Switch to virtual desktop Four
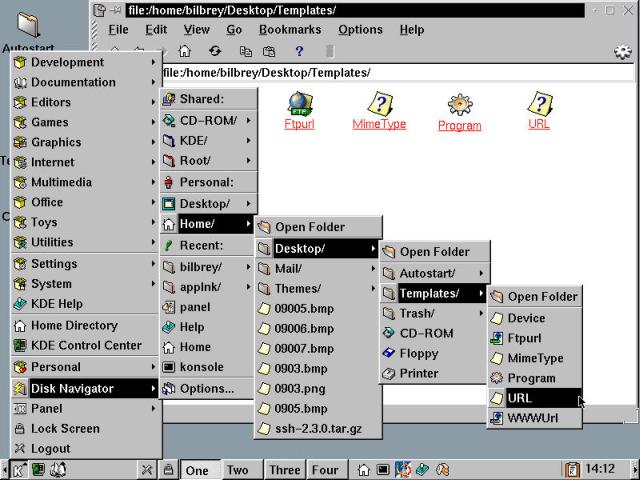Viewport: 640px width, 480px height. (x=325, y=470)
